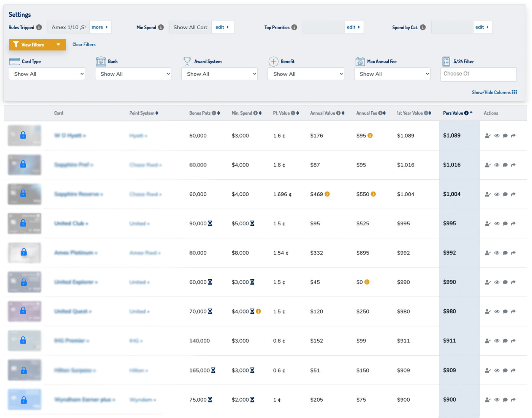Hide the W O Hyatt card using the eye icon
This screenshot has height=418, width=532.
[497, 136]
